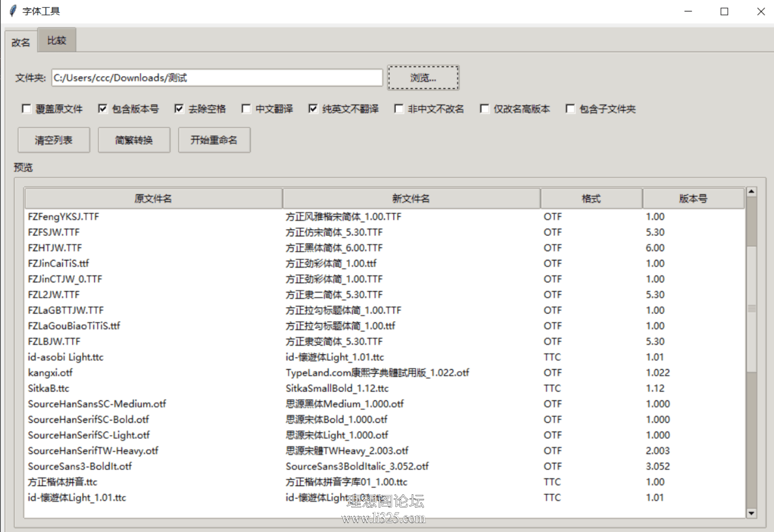Enable the 中文翻译 option
This screenshot has width=774, height=532.
(x=246, y=109)
